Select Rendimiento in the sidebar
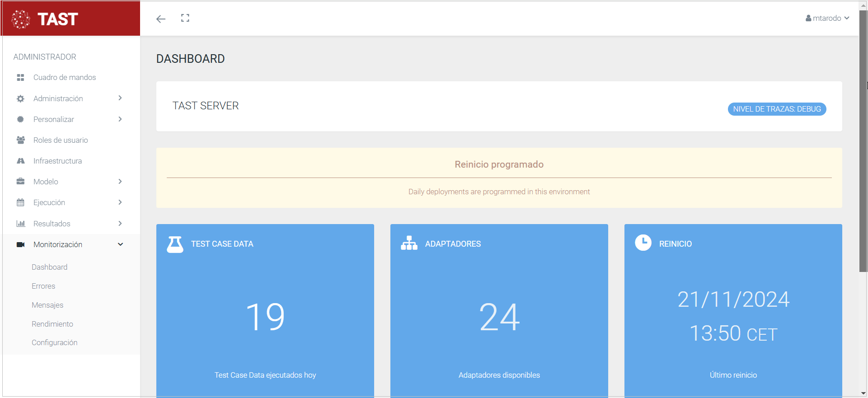The width and height of the screenshot is (868, 398). tap(52, 324)
